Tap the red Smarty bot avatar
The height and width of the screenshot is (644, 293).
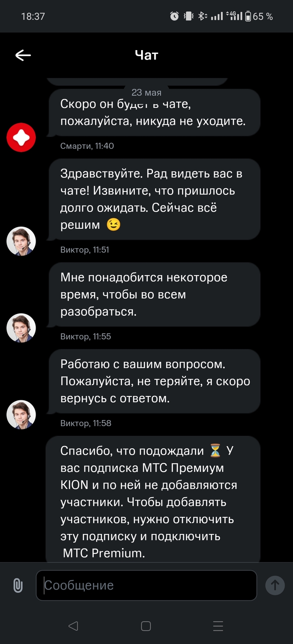click(21, 137)
